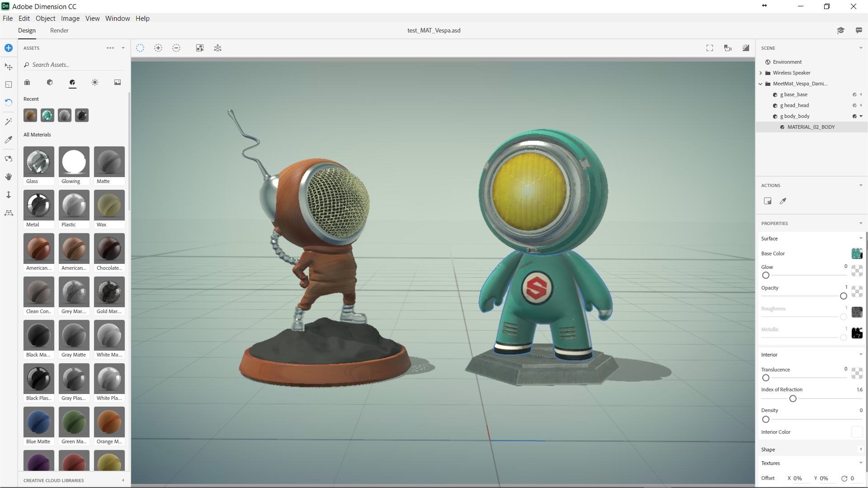Filter assets by Lights sun icon
This screenshot has height=488, width=868.
pyautogui.click(x=95, y=82)
